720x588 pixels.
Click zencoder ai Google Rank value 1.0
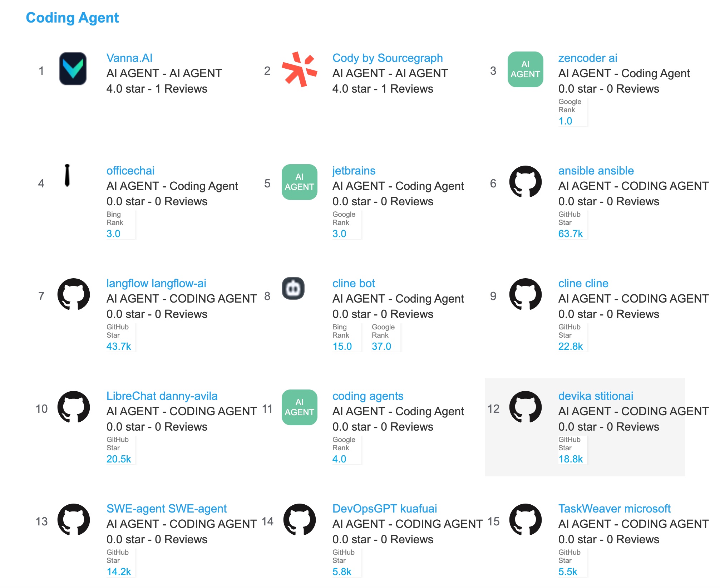click(565, 121)
